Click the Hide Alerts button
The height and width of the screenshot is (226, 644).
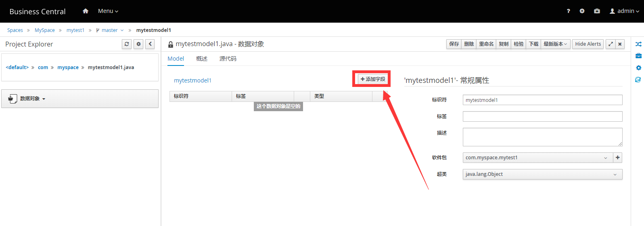588,44
